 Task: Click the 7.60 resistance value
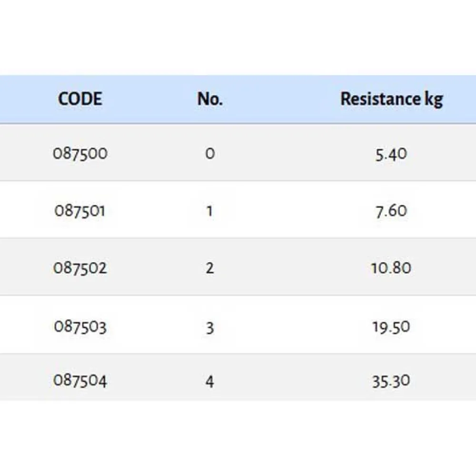pos(391,210)
